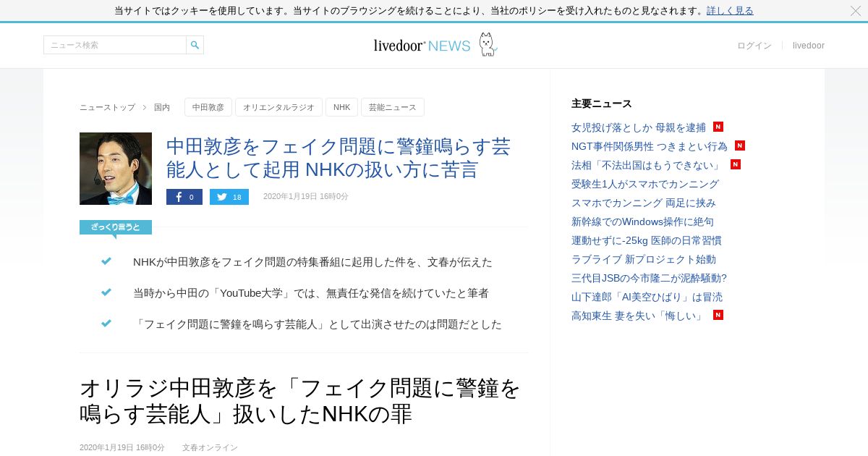The image size is (868, 456).
Task: Open news 運動せずに-25kg 医師の日常習慣
Action: 647,240
